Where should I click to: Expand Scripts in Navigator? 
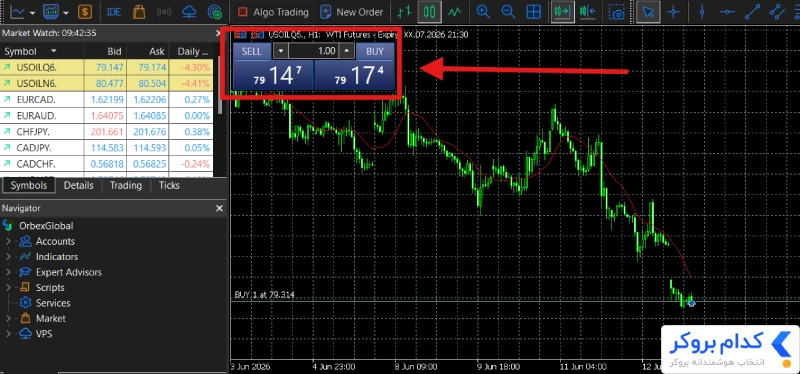point(8,287)
